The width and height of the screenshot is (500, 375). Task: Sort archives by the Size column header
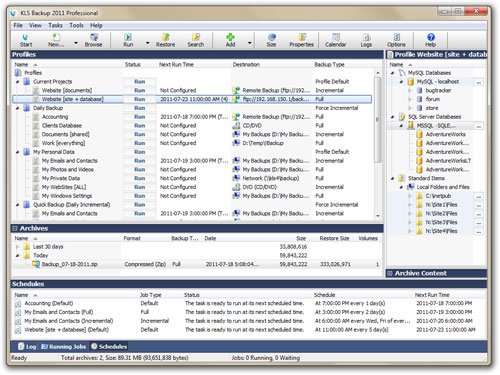(301, 238)
